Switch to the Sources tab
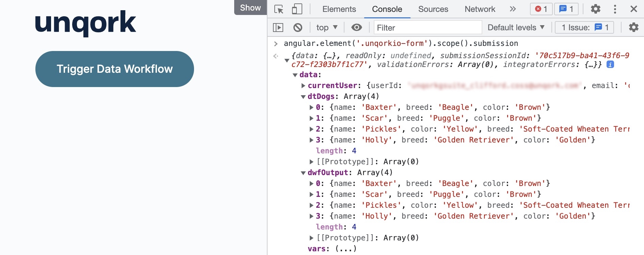This screenshot has height=255, width=644. click(x=433, y=9)
